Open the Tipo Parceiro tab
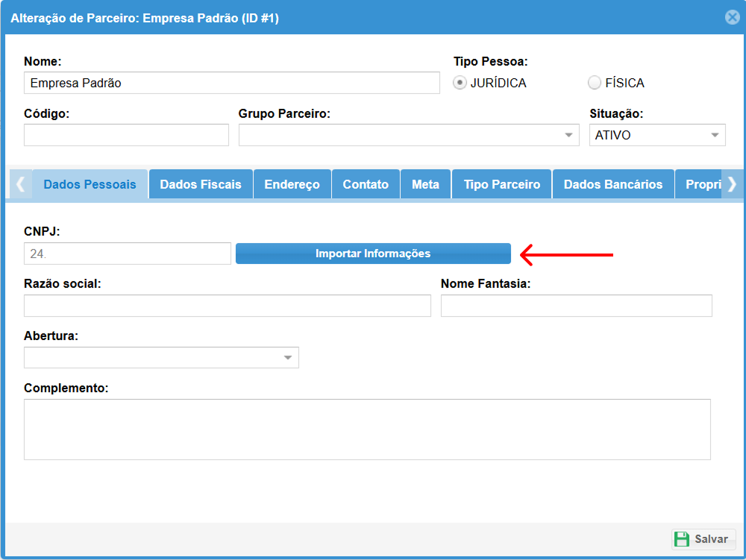 [501, 184]
